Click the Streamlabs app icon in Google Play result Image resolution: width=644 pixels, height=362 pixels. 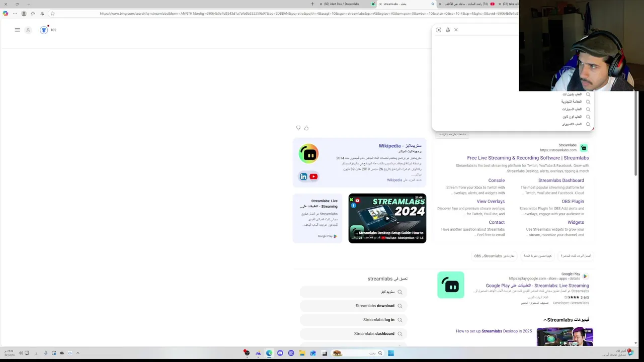(x=451, y=285)
